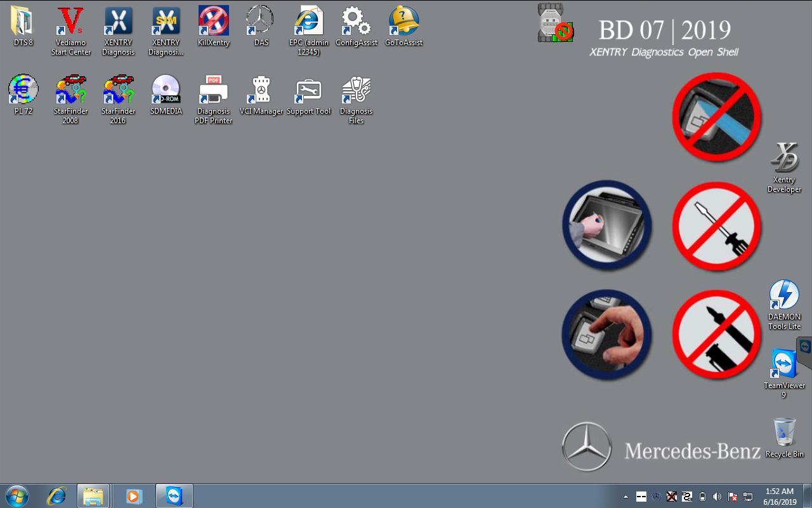Open Windows Explorer from the taskbar
This screenshot has width=812, height=508.
point(93,496)
